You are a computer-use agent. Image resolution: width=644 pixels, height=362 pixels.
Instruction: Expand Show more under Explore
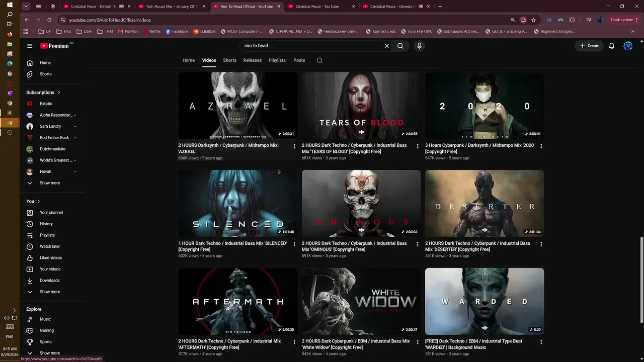coord(50,353)
